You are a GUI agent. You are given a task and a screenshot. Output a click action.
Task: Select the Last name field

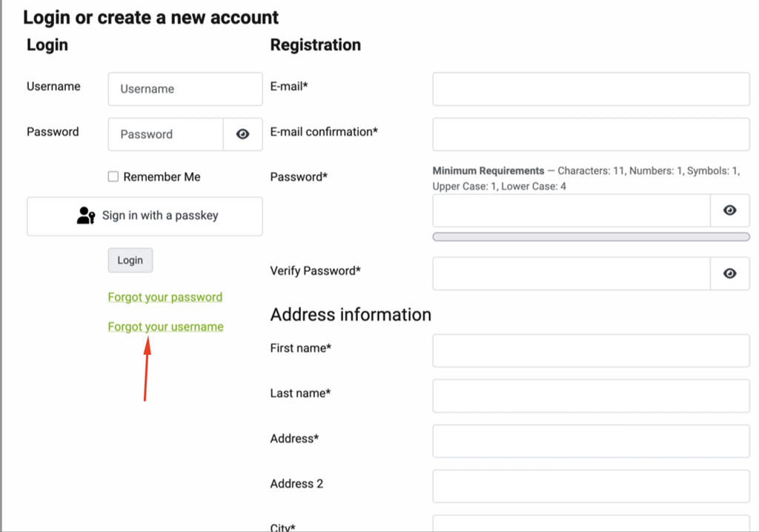click(x=591, y=396)
